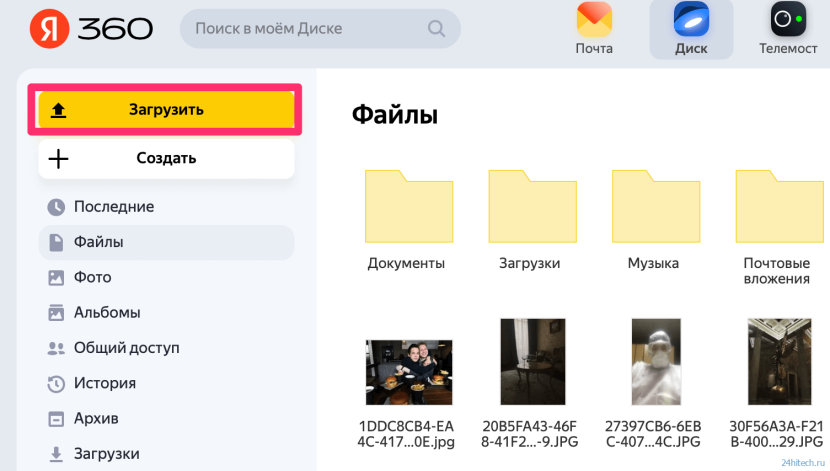Select the 27397CB6 image thumbnail
The height and width of the screenshot is (471, 830).
click(654, 361)
